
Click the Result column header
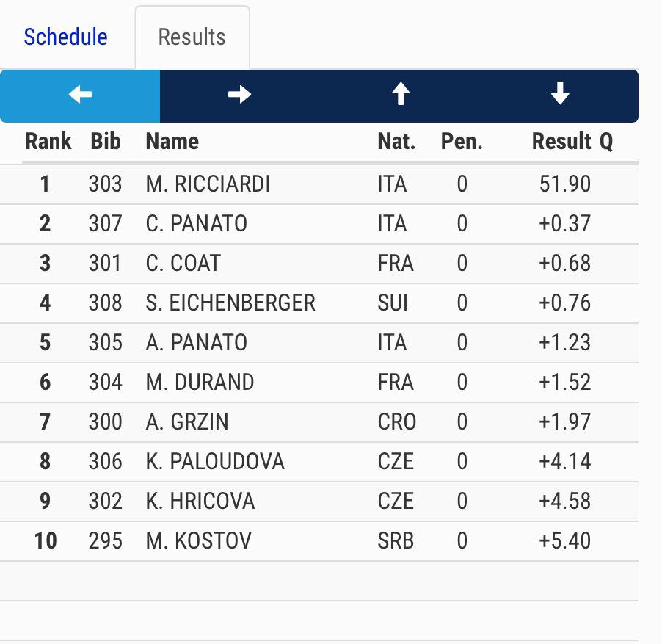pyautogui.click(x=561, y=141)
